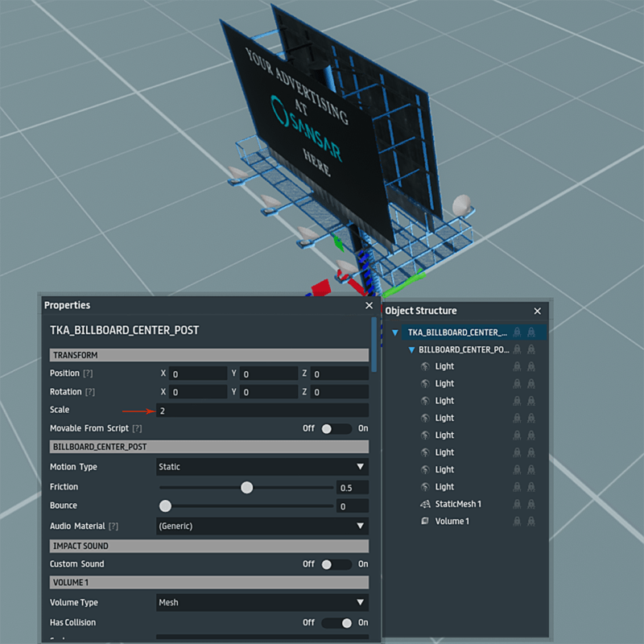
Task: Click the StaticMesh 1 mesh icon
Action: click(x=425, y=504)
